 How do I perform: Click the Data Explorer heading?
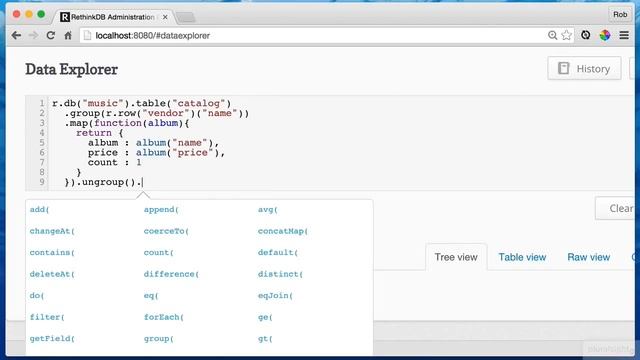pyautogui.click(x=71, y=69)
